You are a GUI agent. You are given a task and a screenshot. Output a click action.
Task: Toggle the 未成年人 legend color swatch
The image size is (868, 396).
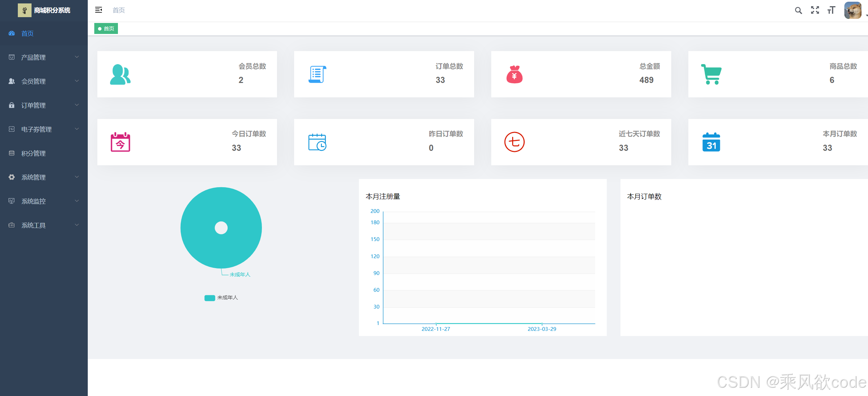pyautogui.click(x=209, y=298)
